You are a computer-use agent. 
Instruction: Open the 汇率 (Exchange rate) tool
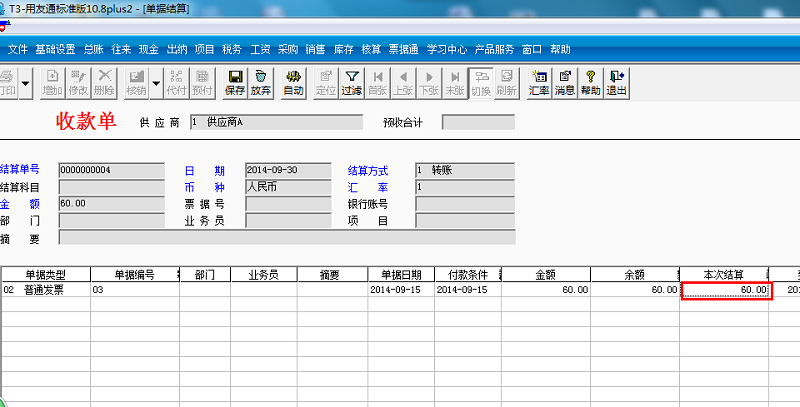[539, 83]
